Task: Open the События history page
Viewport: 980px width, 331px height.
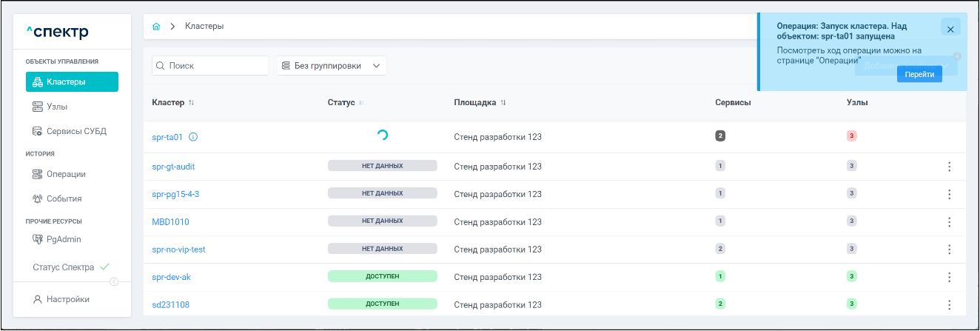Action: point(63,198)
